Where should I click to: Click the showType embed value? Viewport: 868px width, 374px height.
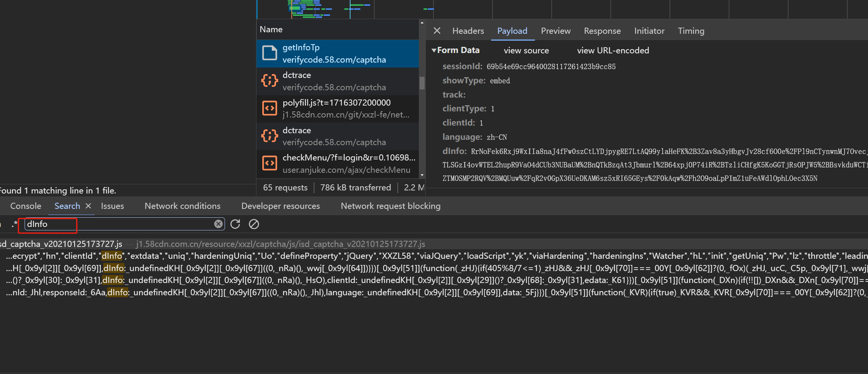pyautogui.click(x=500, y=81)
